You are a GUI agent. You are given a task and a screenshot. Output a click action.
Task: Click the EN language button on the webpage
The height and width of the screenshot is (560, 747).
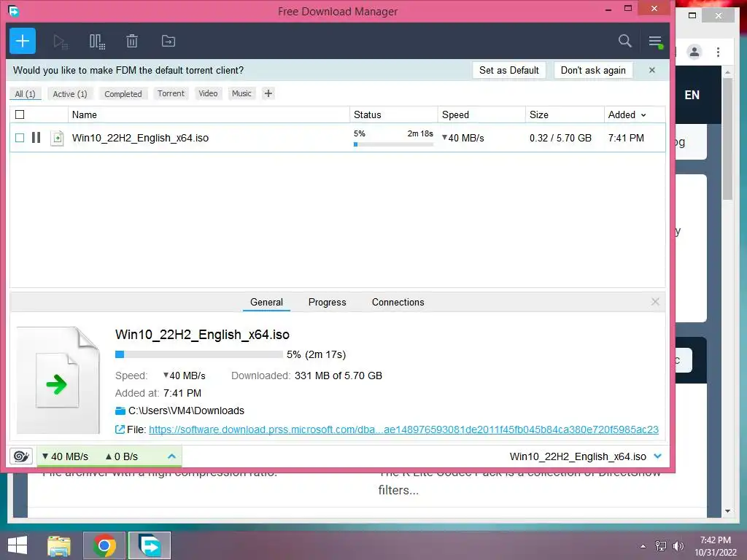point(692,95)
